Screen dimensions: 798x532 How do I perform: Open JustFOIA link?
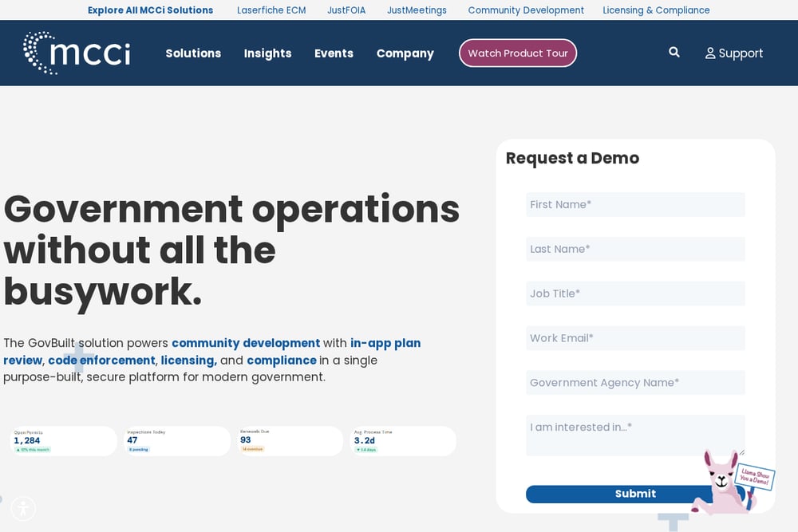(x=346, y=10)
